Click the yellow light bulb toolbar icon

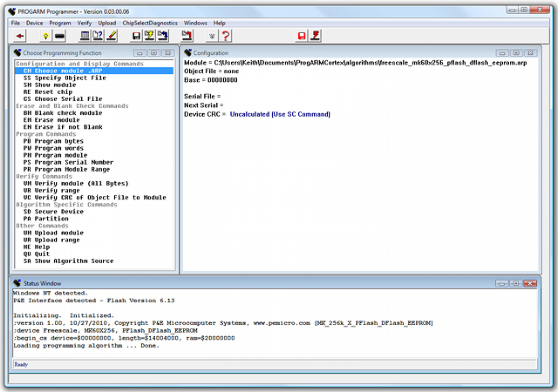coord(45,36)
